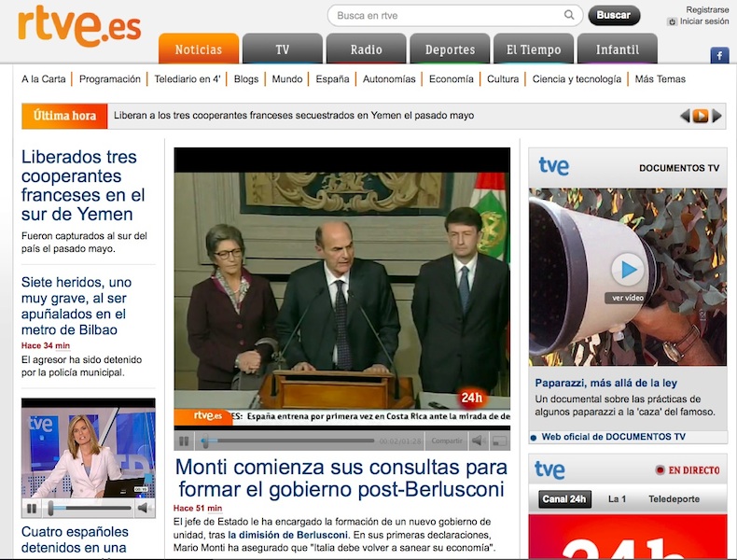Click the Registrarse link

point(707,9)
